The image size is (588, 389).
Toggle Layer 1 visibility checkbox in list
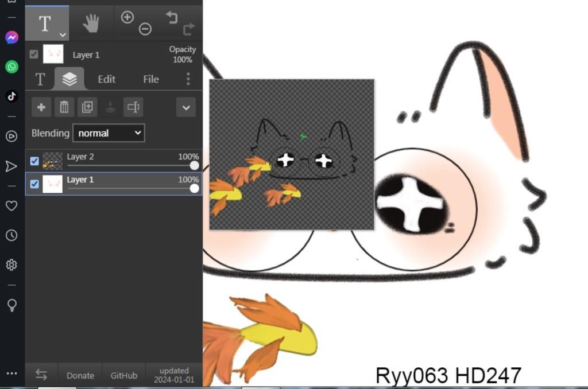point(34,184)
